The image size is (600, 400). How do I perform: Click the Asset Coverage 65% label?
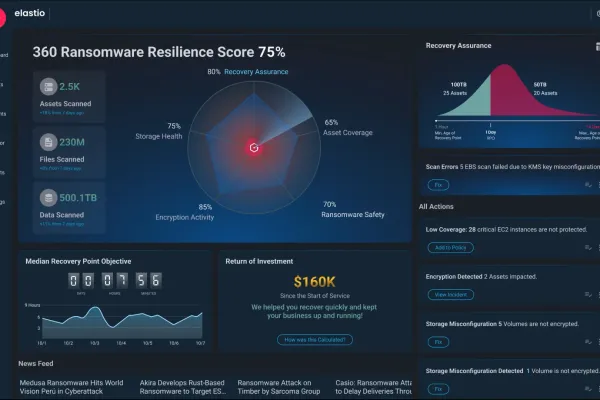click(x=348, y=127)
